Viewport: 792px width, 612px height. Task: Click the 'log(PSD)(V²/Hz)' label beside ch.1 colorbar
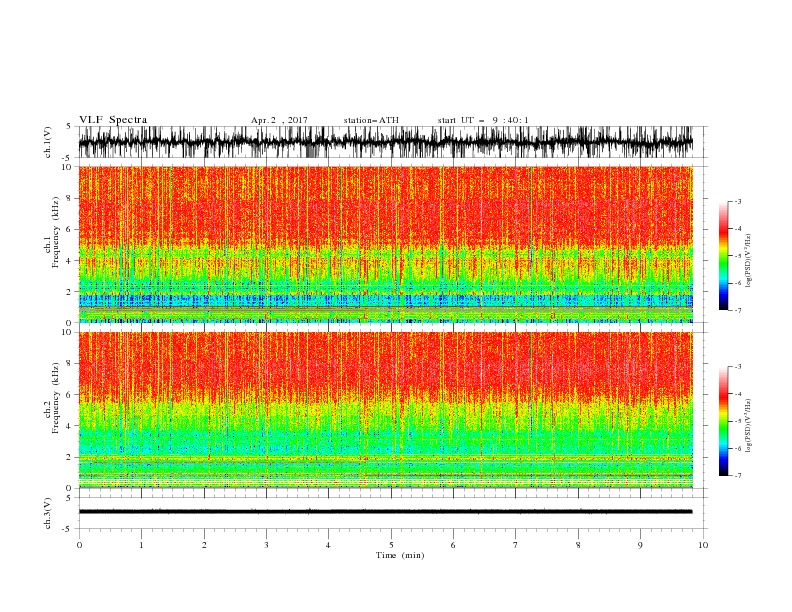coord(749,261)
